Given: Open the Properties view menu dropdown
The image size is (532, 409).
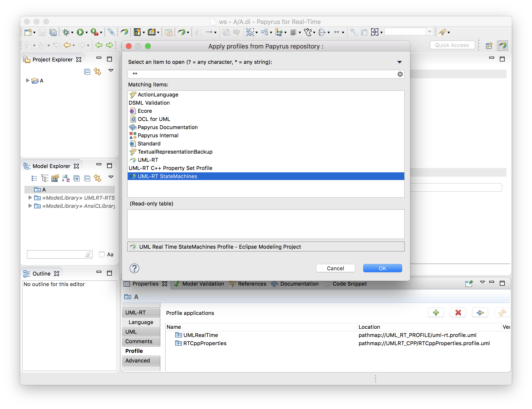Looking at the screenshot, I should click(x=482, y=283).
